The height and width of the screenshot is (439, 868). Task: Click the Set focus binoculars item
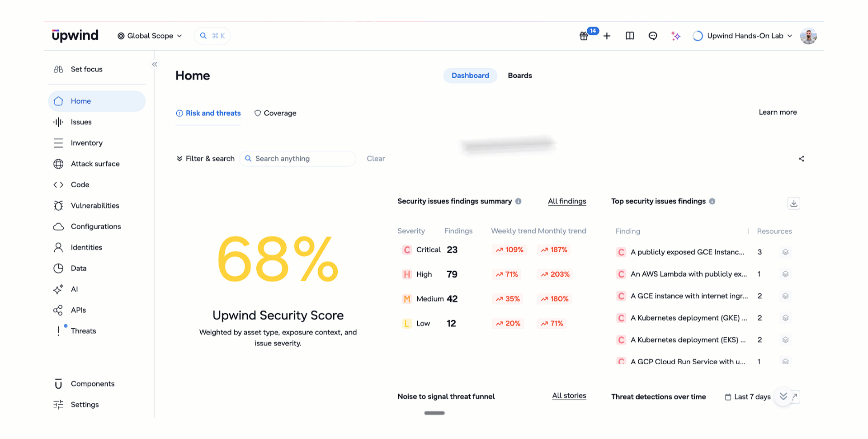[x=97, y=69]
